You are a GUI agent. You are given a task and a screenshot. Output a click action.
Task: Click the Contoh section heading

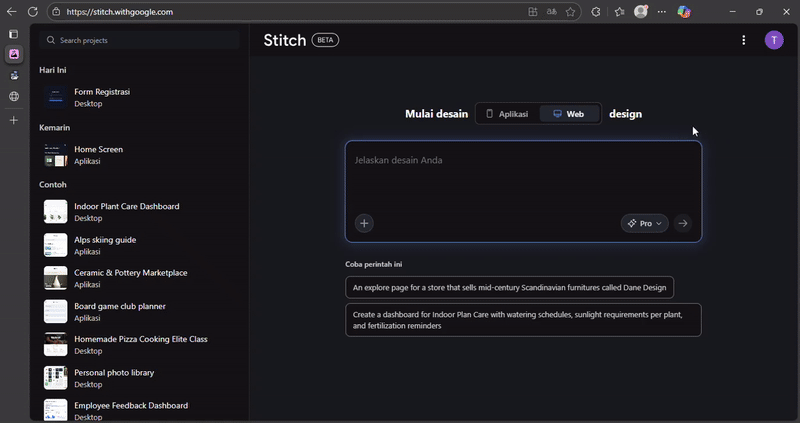(53, 185)
